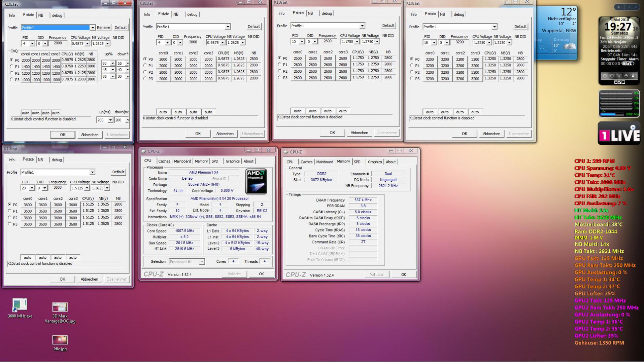The width and height of the screenshot is (644, 362).
Task: Select the 3600 MHz.exe desktop icon
Action: 20,309
